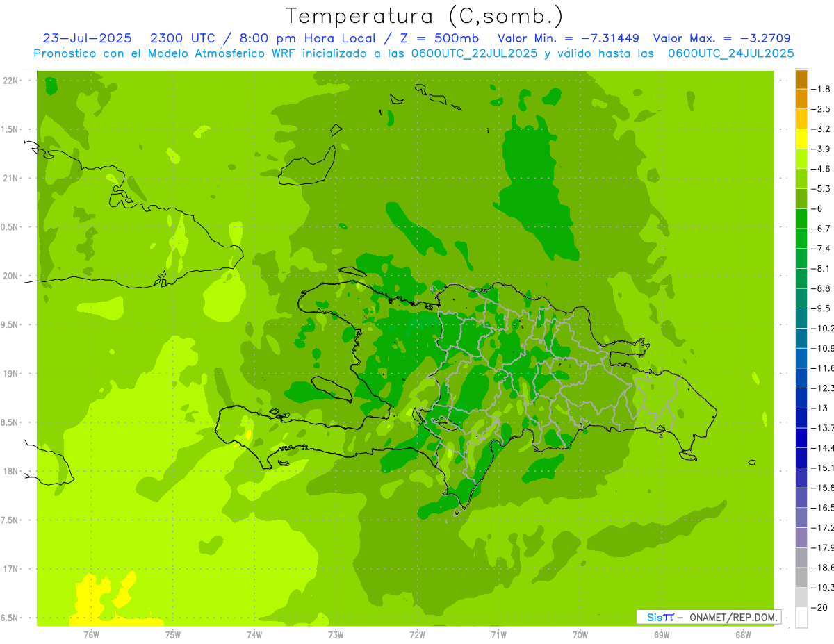Click 'Valor Min. = -7.31449' text

pos(568,38)
